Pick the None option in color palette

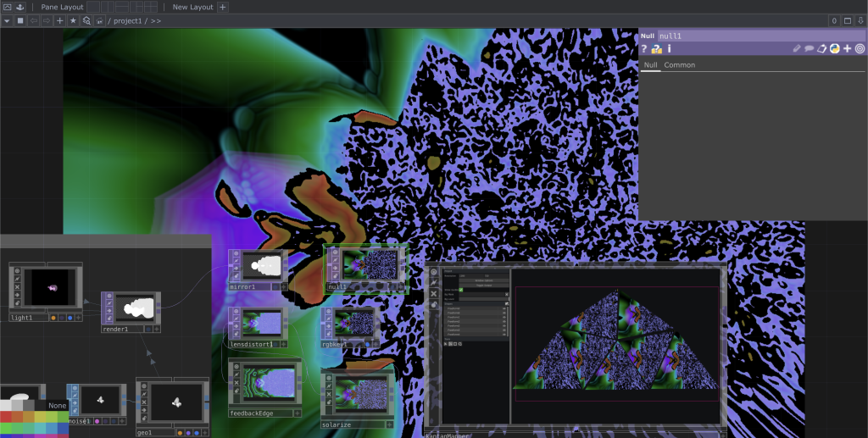pyautogui.click(x=57, y=406)
